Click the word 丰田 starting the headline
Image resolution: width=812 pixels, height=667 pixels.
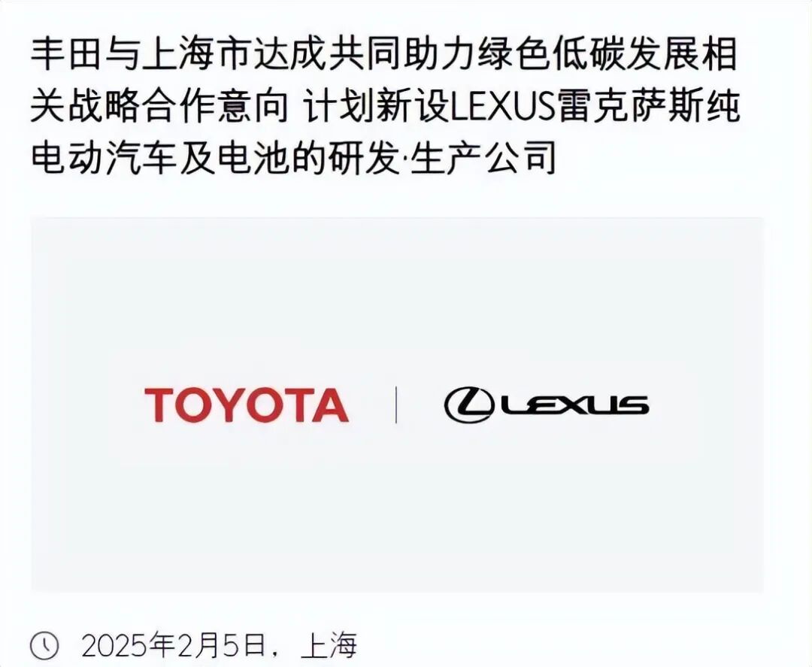(68, 56)
